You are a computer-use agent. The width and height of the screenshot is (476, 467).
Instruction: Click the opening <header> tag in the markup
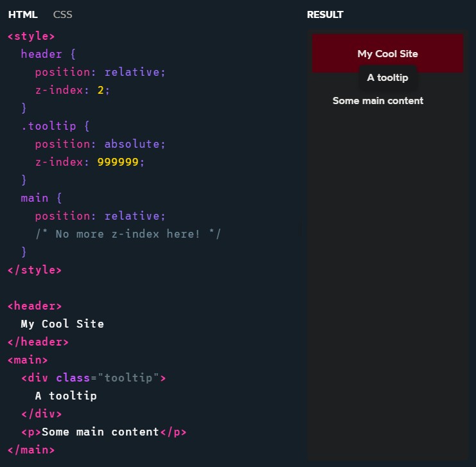[34, 306]
